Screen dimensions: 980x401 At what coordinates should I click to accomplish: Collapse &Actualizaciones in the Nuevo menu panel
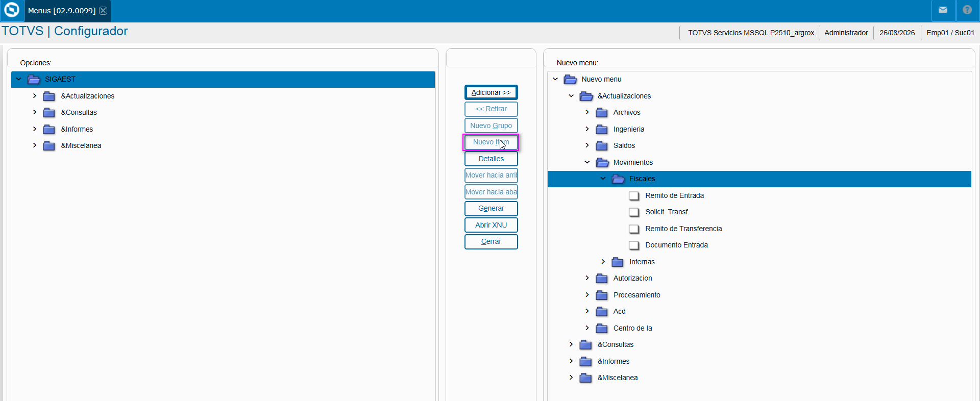pos(571,96)
